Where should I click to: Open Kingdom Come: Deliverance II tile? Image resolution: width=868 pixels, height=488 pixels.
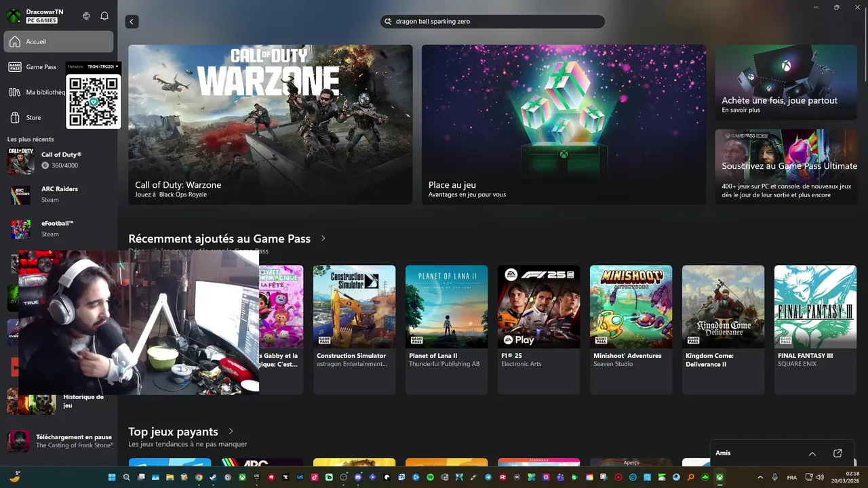723,329
